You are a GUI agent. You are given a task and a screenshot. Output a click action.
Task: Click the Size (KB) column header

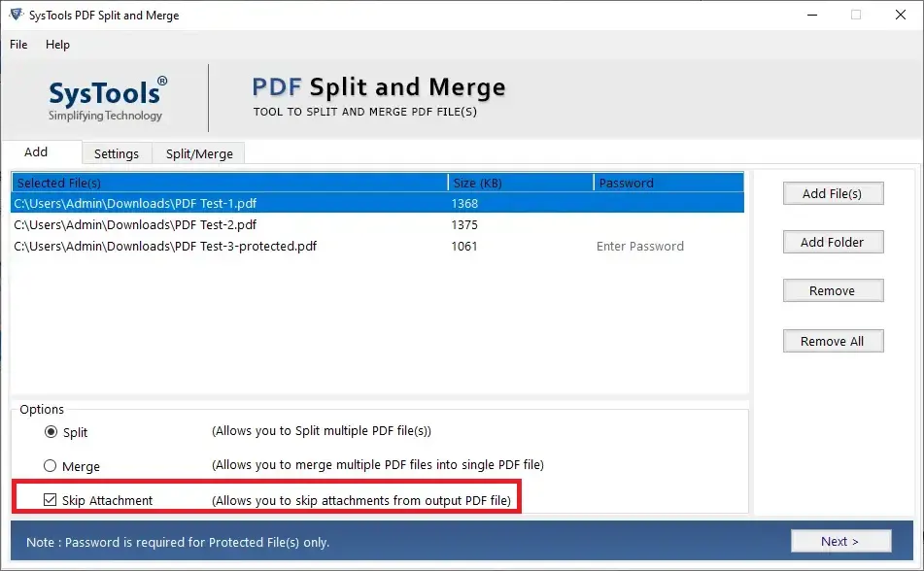pos(521,183)
